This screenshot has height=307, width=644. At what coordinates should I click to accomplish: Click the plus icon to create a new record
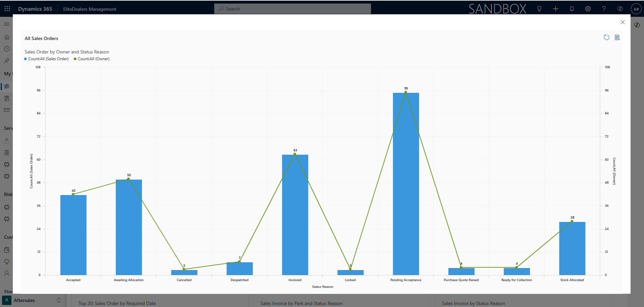click(556, 9)
